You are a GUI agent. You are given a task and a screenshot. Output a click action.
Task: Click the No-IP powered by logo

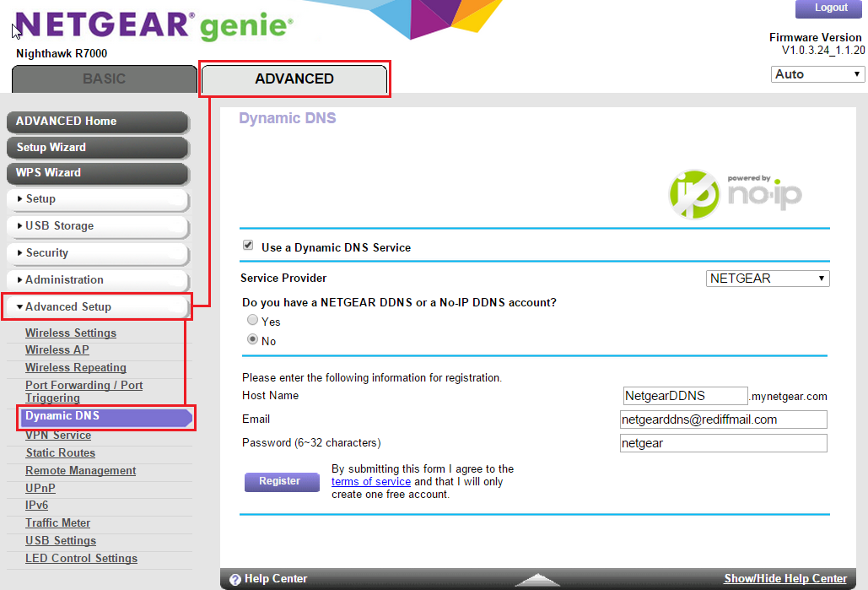[735, 194]
